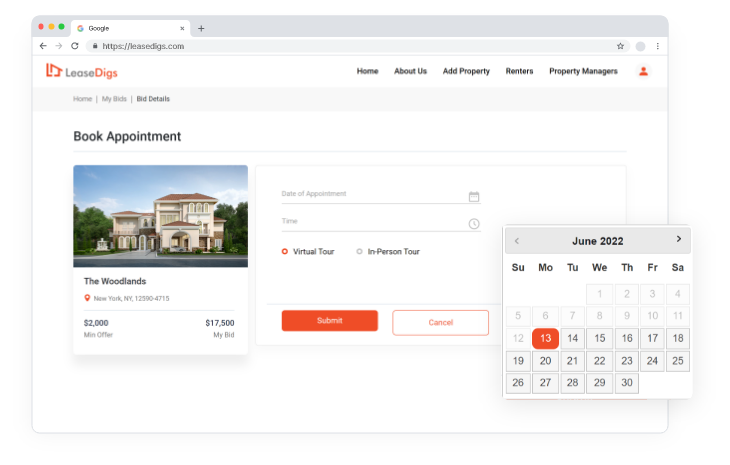Open clock icon in Time field
The height and width of the screenshot is (465, 730).
tap(474, 224)
